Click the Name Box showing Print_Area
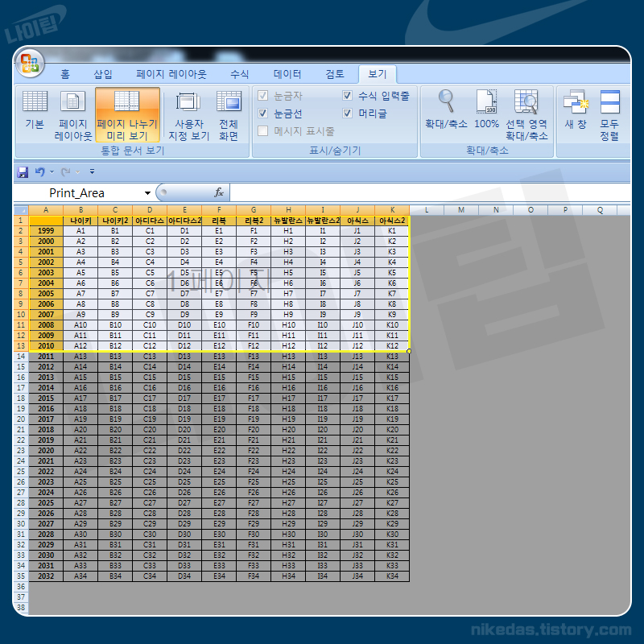The height and width of the screenshot is (644, 644). (78, 192)
